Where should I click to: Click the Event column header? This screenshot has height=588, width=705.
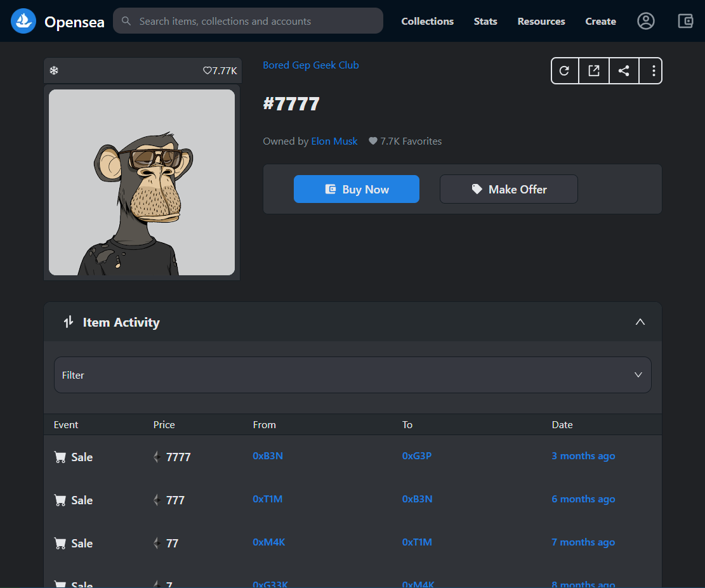pos(65,425)
